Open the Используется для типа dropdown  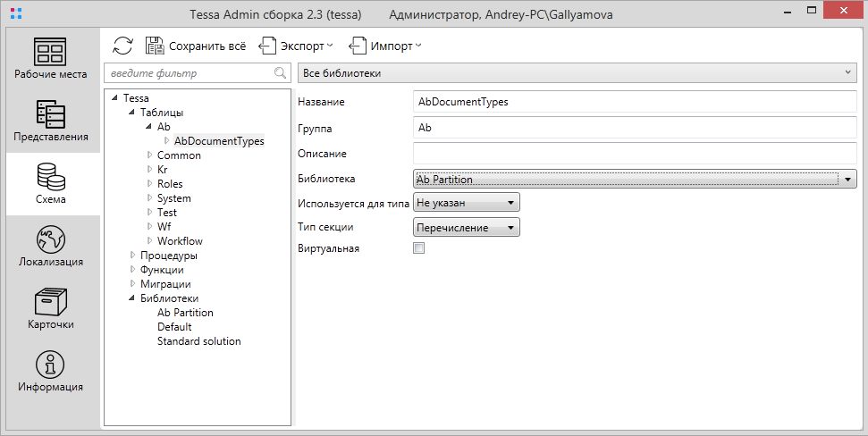click(510, 203)
